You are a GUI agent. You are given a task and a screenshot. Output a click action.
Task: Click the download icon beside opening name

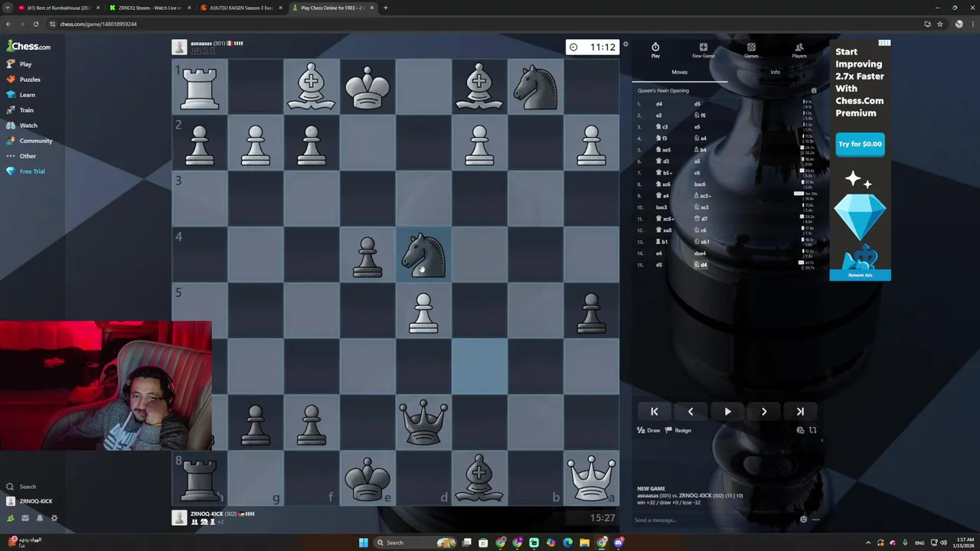tap(814, 90)
